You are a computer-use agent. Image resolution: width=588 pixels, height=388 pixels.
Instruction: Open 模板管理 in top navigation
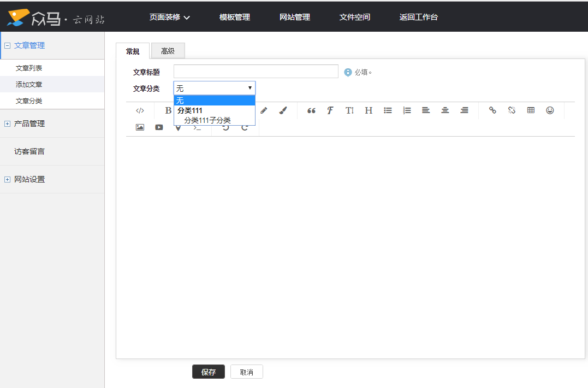click(235, 17)
